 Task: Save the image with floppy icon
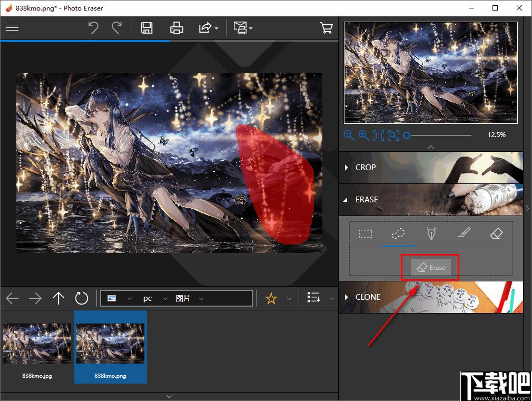146,28
